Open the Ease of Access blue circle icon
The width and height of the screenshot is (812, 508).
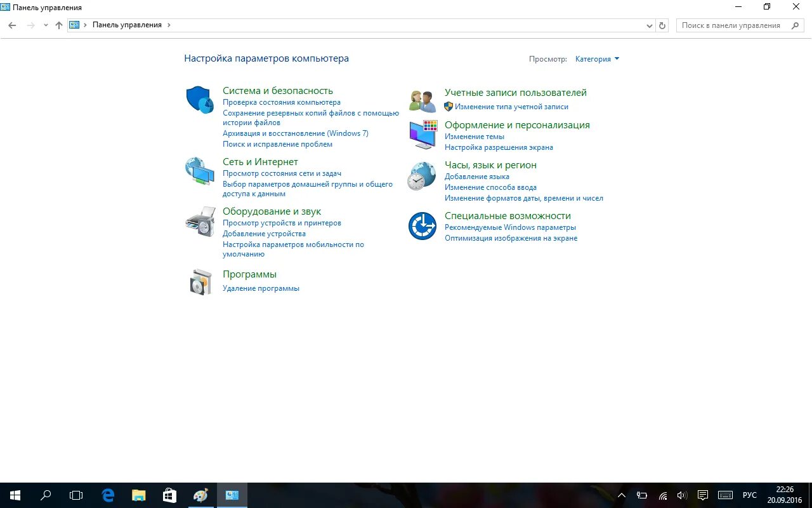click(x=422, y=226)
